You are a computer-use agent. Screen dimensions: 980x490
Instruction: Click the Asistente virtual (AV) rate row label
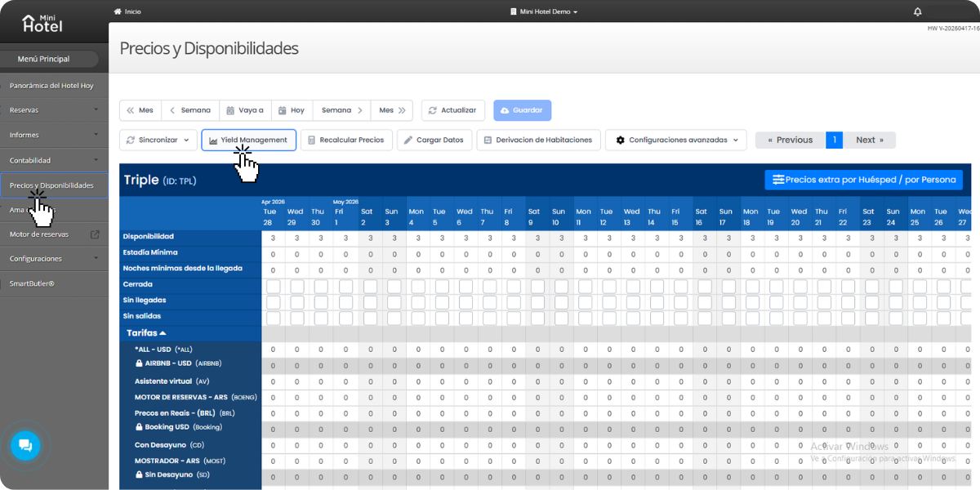[172, 381]
